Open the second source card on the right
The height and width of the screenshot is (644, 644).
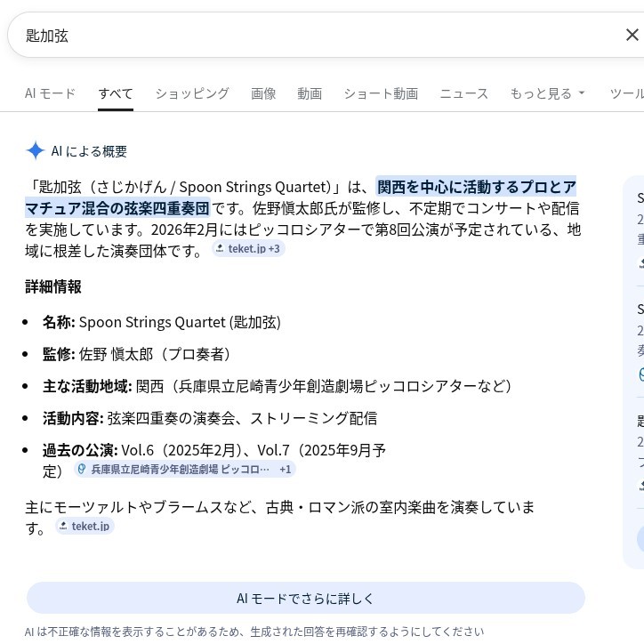640,342
